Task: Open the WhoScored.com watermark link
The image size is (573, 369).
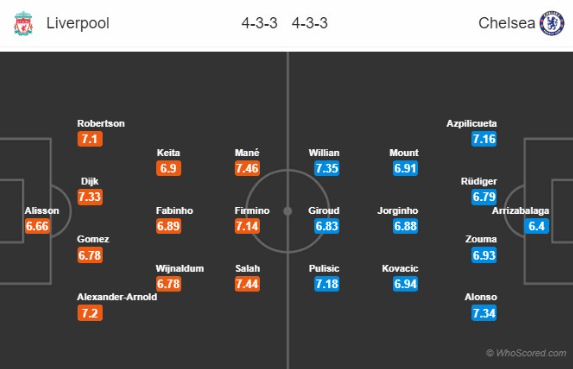Action: (x=526, y=353)
